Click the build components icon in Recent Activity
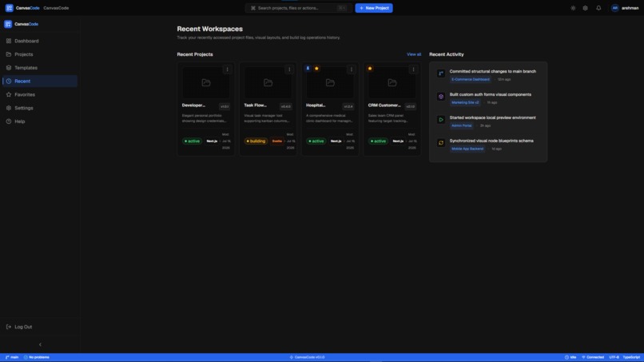Screen dimensions: 644x362 point(441,97)
